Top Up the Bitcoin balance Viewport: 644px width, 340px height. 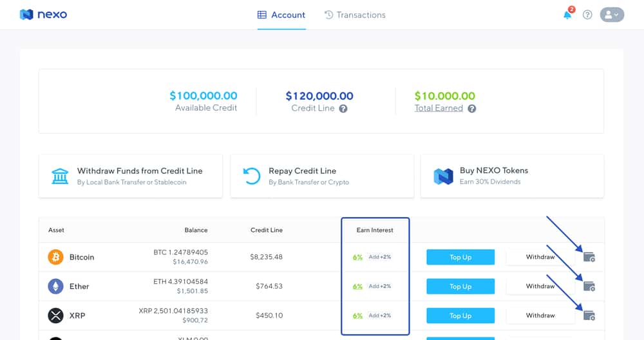(460, 257)
